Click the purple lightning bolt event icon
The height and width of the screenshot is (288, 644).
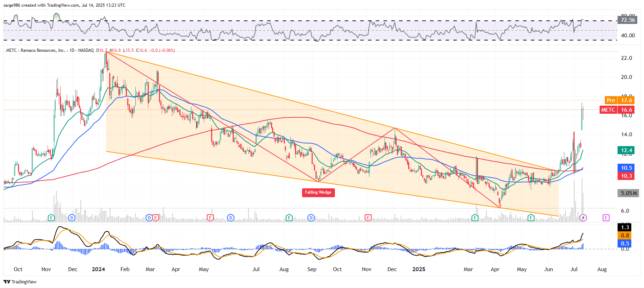coord(583,218)
